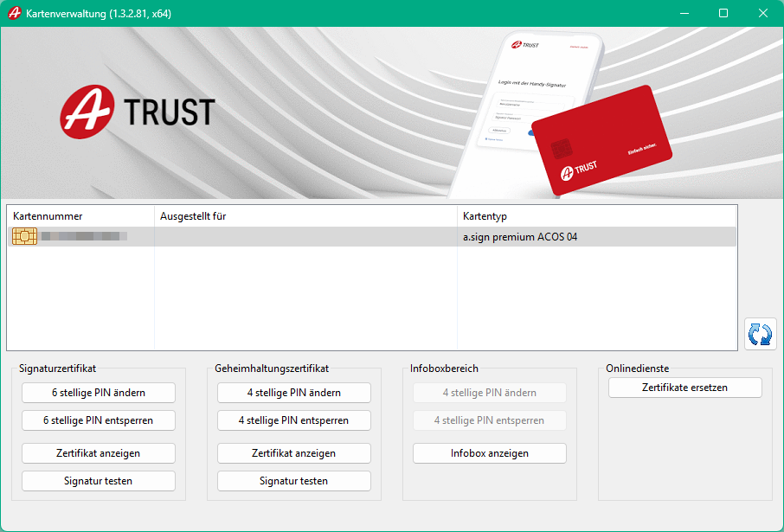The height and width of the screenshot is (532, 784).
Task: Test signature in the Signaturzertifikat group
Action: point(99,481)
